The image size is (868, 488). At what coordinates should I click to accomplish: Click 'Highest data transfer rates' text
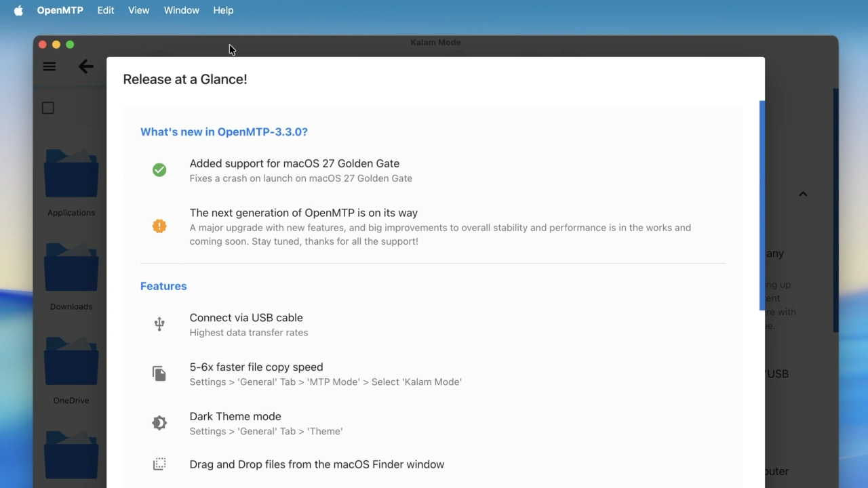(249, 332)
